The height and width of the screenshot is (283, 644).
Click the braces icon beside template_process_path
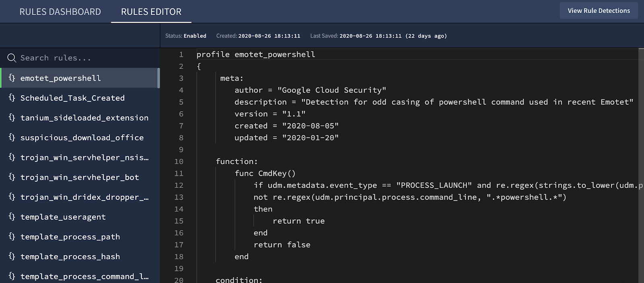(12, 236)
